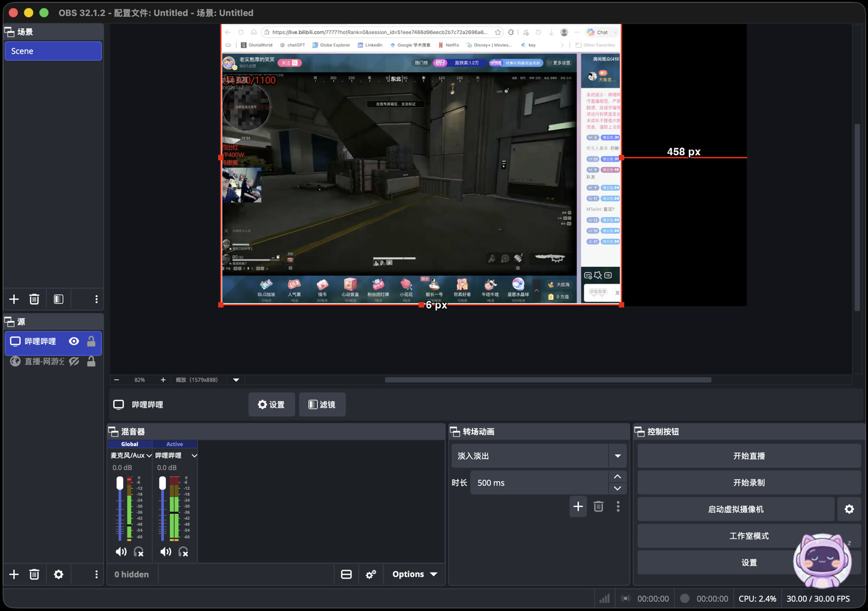Screen dimensions: 868x611
Task: Click 30.00 / 30.00 FPS status text
Action: [x=818, y=599]
